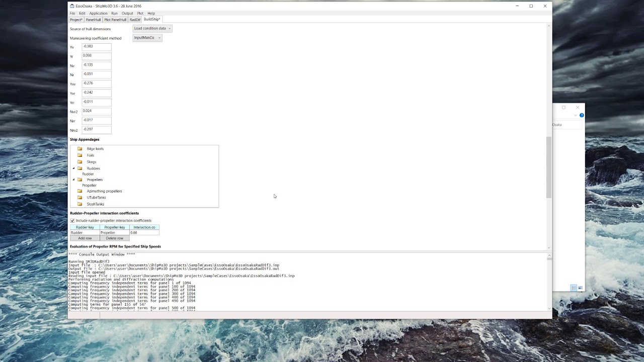Select the Bilge keels tree label
Viewport: 644px width, 362px height.
click(x=95, y=149)
